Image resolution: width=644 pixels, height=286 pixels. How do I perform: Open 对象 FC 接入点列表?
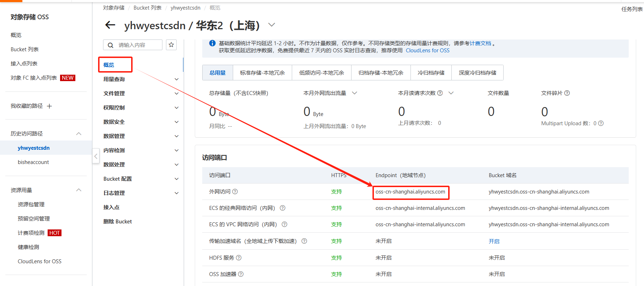coord(34,78)
